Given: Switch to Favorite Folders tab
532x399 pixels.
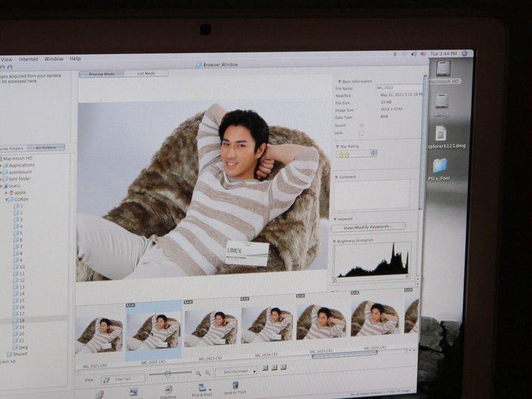Looking at the screenshot, I should [13, 149].
